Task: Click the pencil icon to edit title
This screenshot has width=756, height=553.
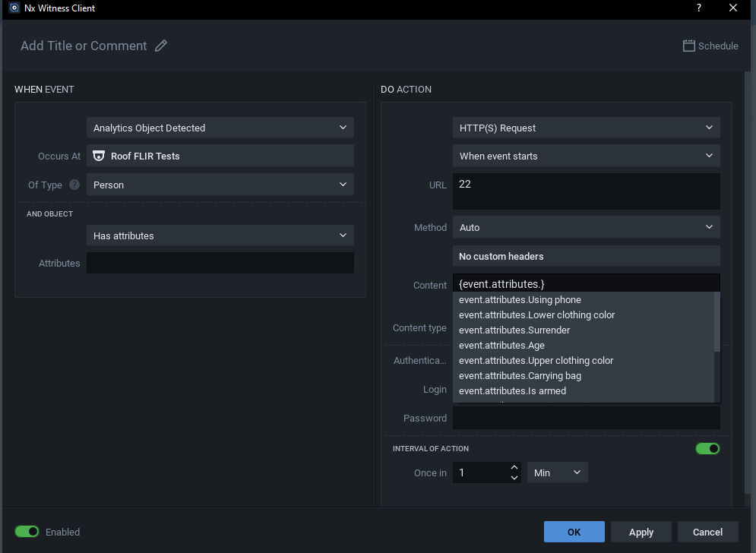Action: click(161, 46)
